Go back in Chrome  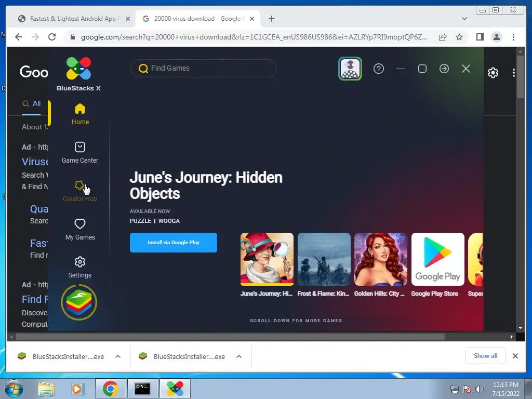coord(19,37)
